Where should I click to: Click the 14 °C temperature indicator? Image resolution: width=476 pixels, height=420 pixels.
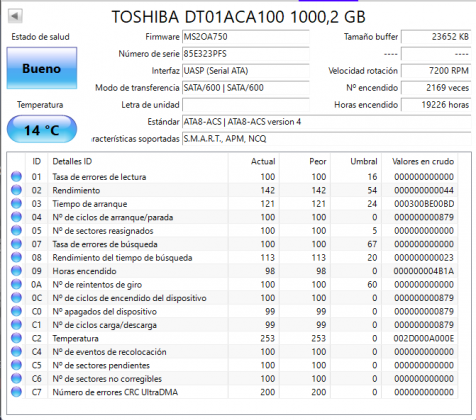(42, 129)
